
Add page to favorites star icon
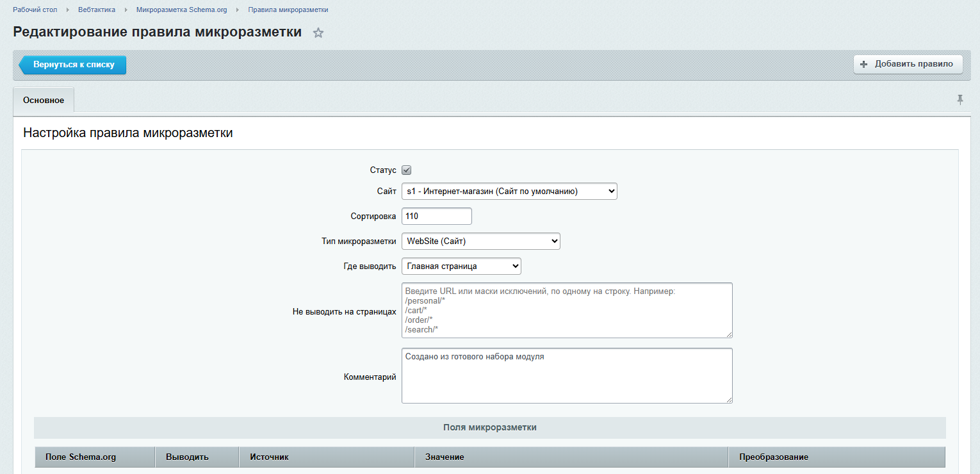tap(318, 33)
